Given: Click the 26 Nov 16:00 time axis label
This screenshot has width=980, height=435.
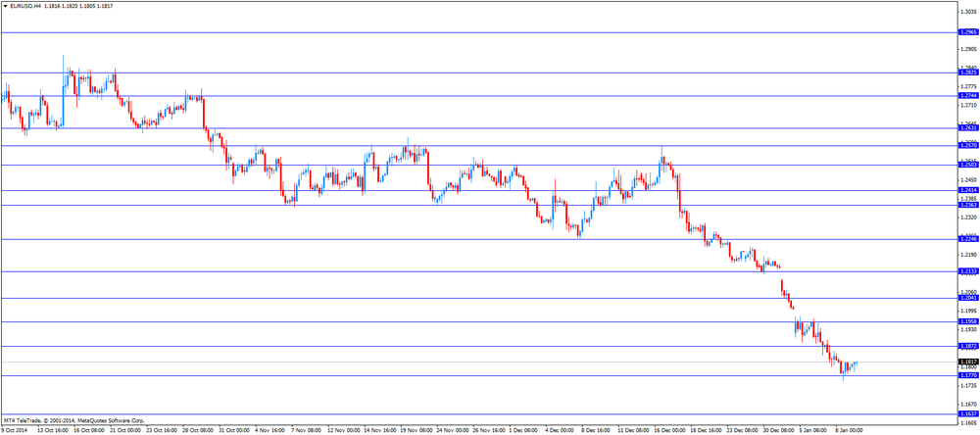Looking at the screenshot, I should point(488,431).
